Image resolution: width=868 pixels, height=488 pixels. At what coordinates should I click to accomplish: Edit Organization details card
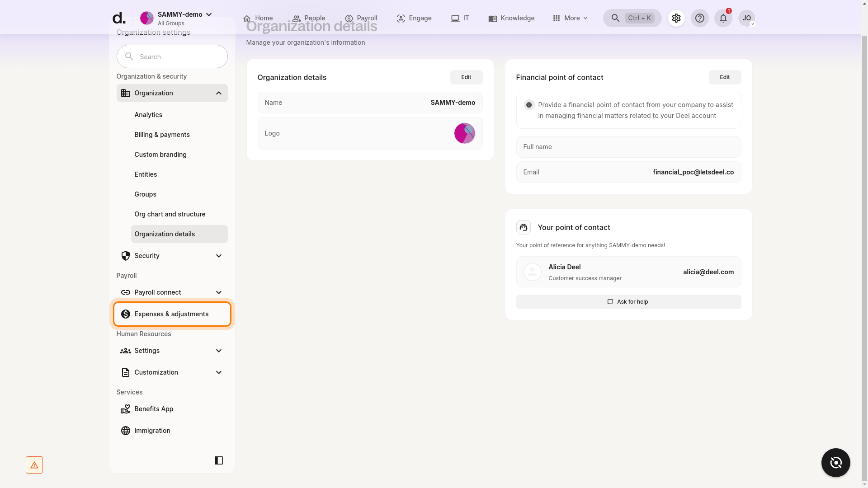(466, 77)
